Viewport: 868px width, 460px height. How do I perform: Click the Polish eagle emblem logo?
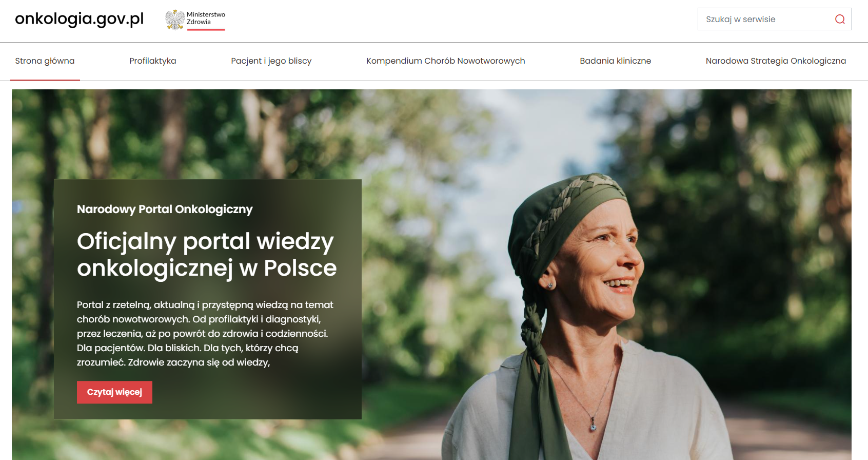pyautogui.click(x=175, y=20)
